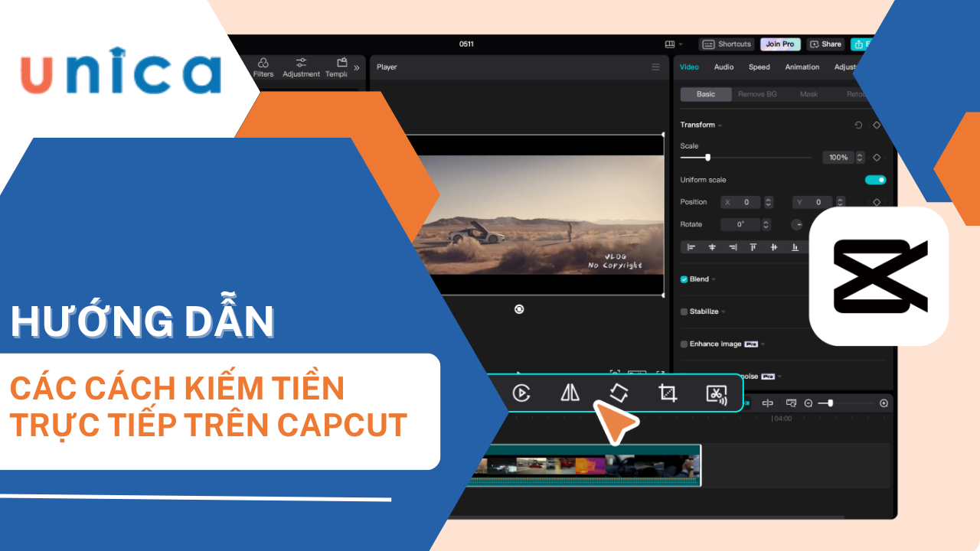The image size is (980, 551).
Task: Uncheck the Blend checkbox
Action: [x=684, y=279]
